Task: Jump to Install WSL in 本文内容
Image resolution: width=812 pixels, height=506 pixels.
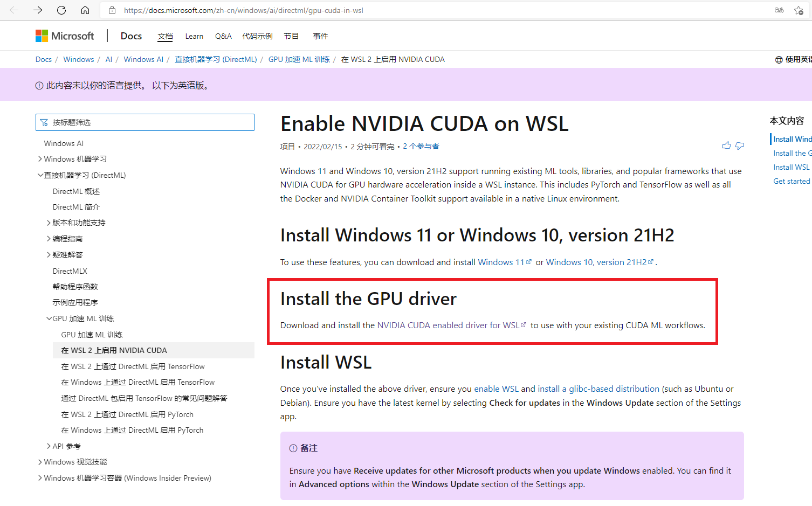Action: click(x=792, y=167)
